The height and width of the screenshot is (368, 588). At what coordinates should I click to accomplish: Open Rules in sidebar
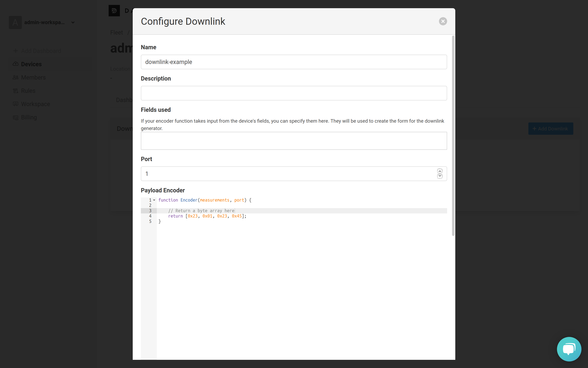[x=28, y=91]
